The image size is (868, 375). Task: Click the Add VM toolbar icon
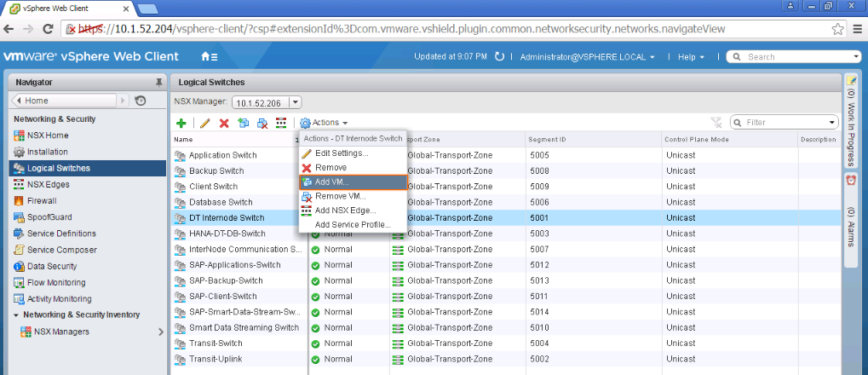coord(244,123)
